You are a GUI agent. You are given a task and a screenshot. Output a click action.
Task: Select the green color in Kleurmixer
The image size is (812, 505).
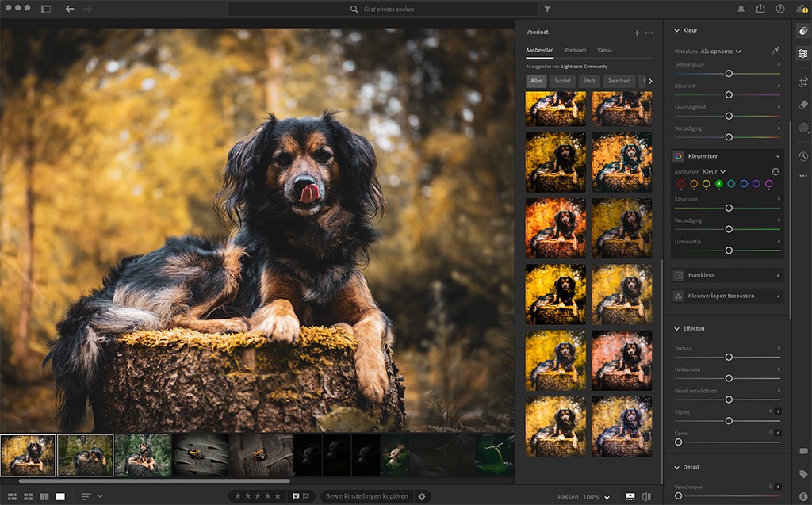[x=718, y=184]
